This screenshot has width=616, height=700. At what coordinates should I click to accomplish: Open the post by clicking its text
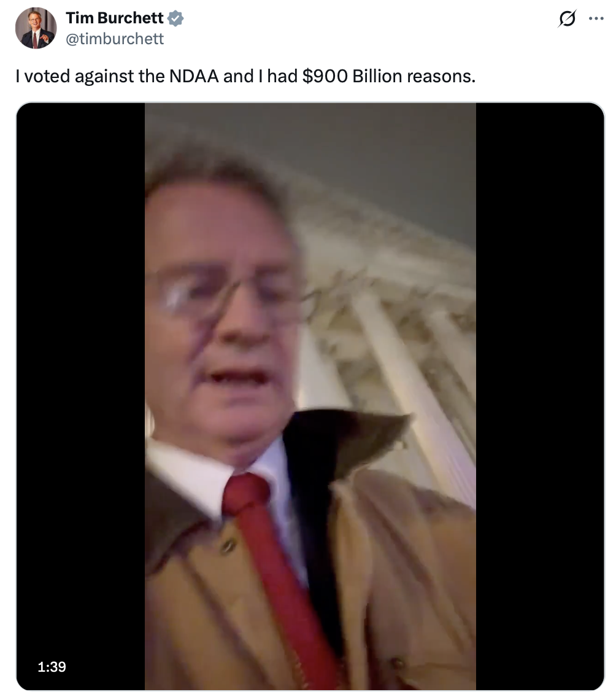(x=245, y=76)
